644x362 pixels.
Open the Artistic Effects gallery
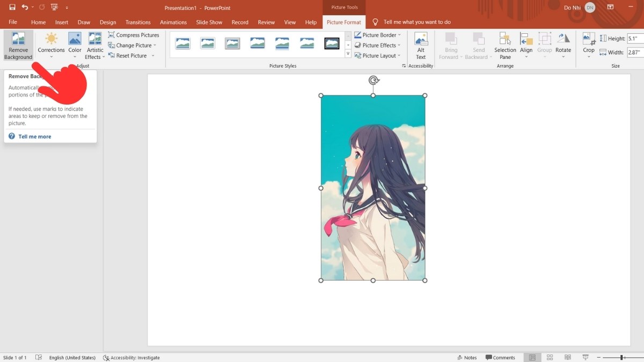point(95,46)
